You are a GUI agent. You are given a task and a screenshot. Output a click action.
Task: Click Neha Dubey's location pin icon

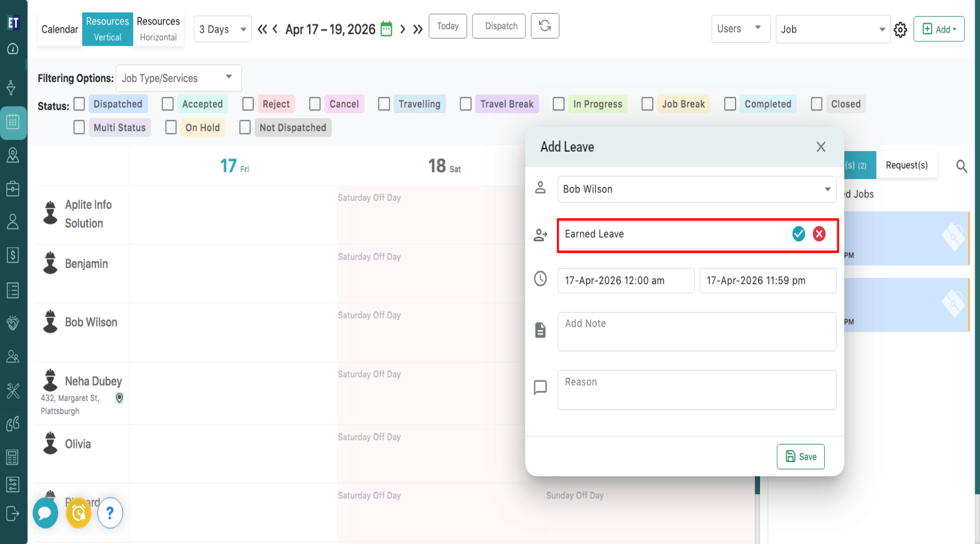pyautogui.click(x=119, y=398)
